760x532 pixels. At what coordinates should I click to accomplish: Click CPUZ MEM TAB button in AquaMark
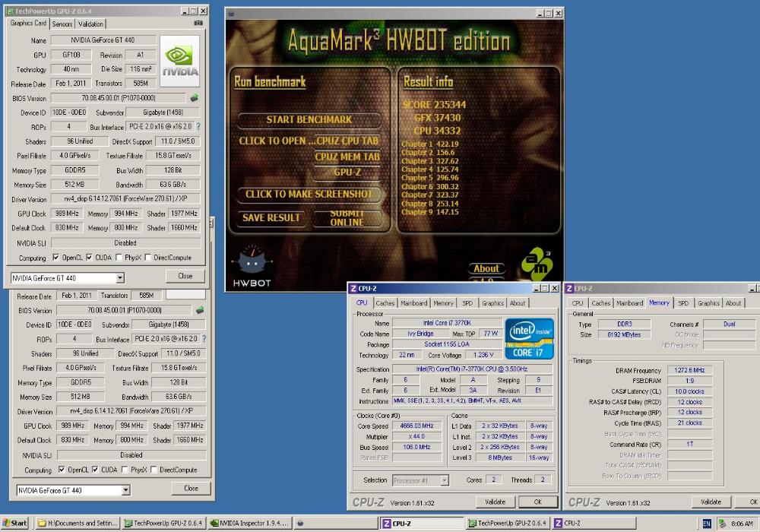tap(347, 157)
